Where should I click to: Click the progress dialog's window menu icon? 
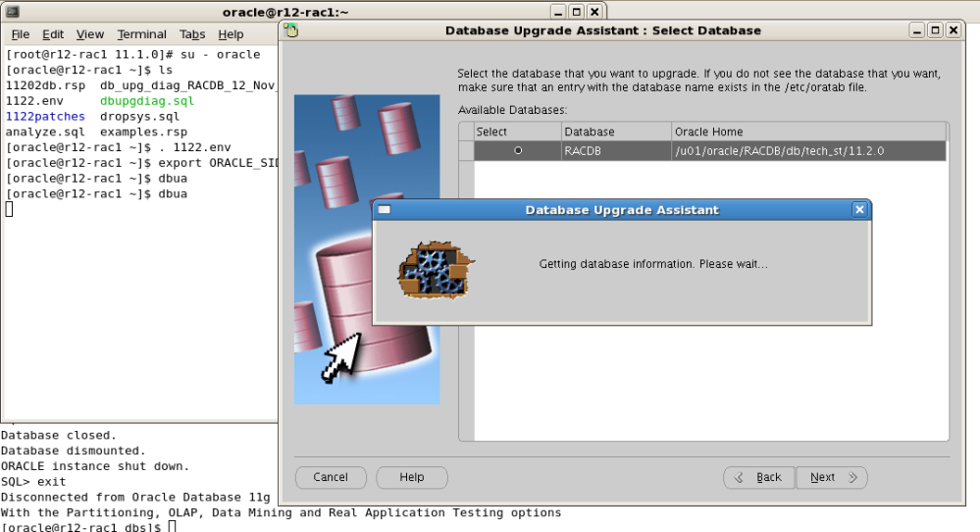[x=385, y=210]
